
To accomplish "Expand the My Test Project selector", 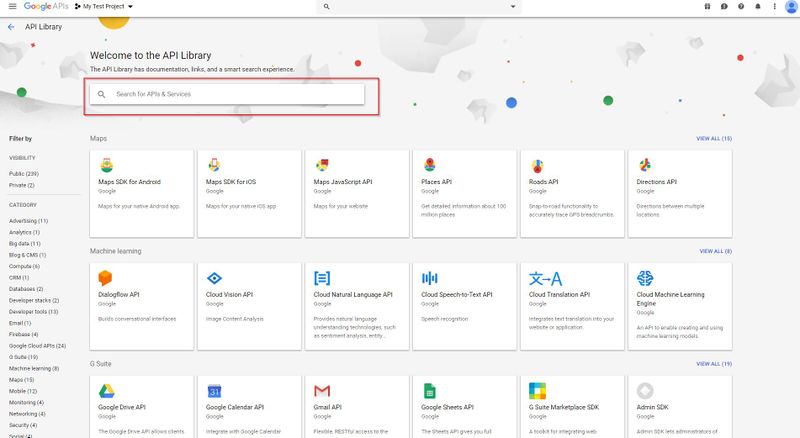I will pos(108,6).
